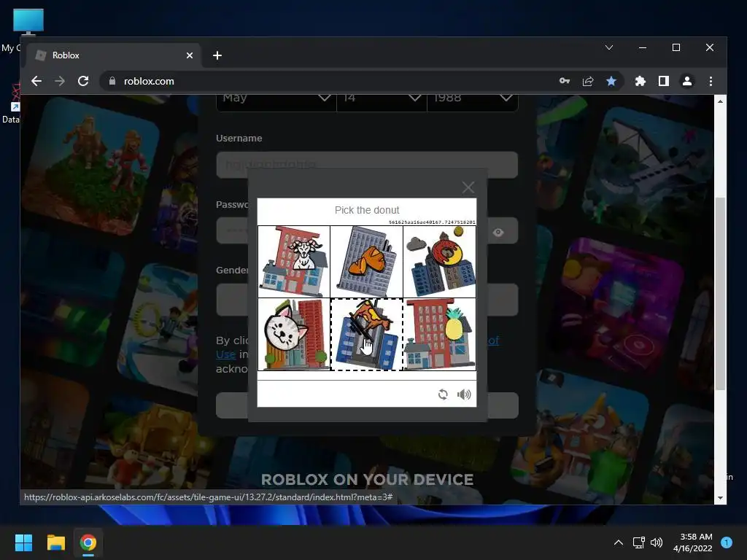Open the notification badge
747x560 pixels.
point(727,542)
